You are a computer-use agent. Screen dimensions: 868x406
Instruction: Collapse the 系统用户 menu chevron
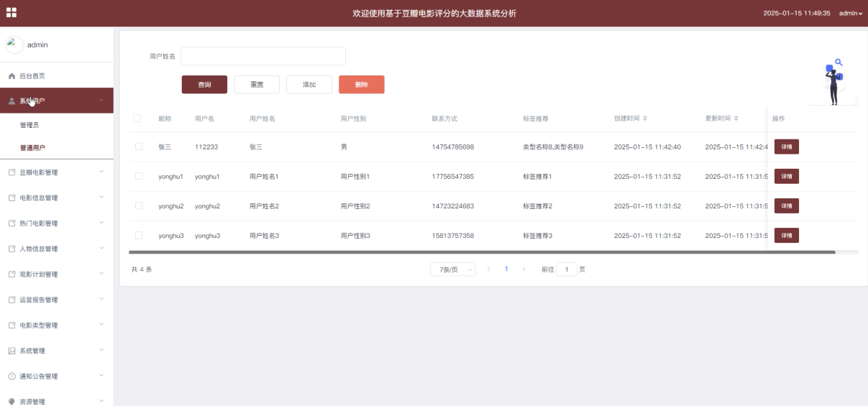[x=101, y=101]
